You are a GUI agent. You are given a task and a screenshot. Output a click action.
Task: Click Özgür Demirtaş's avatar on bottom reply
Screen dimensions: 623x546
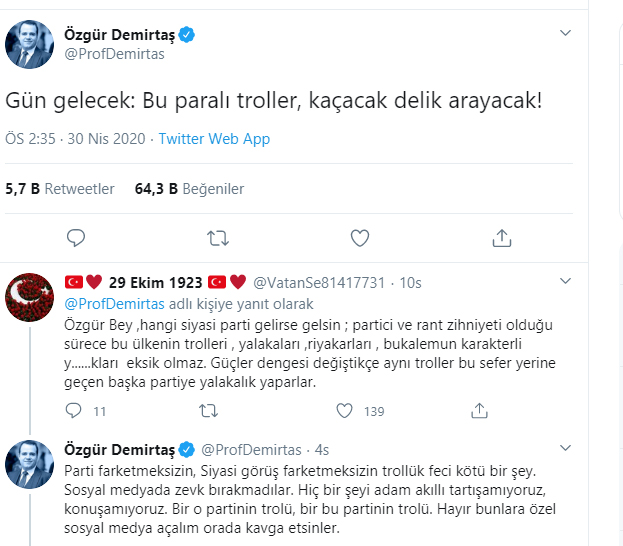click(30, 464)
